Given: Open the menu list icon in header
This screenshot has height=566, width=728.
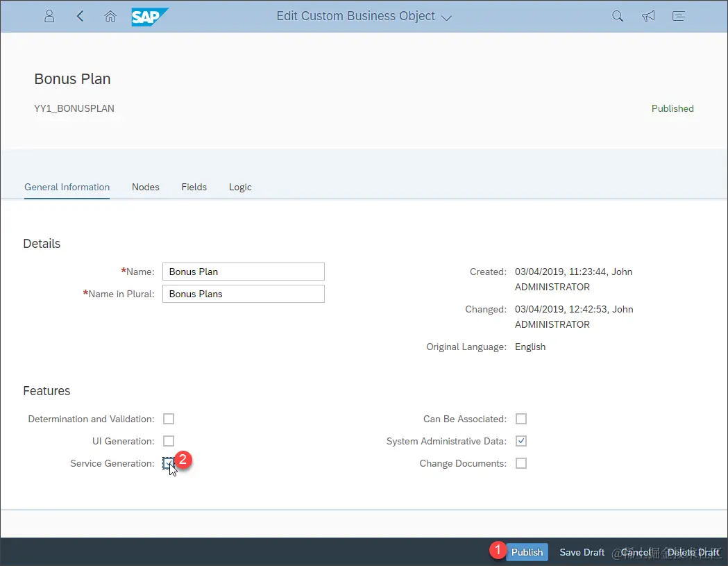Looking at the screenshot, I should [x=678, y=16].
